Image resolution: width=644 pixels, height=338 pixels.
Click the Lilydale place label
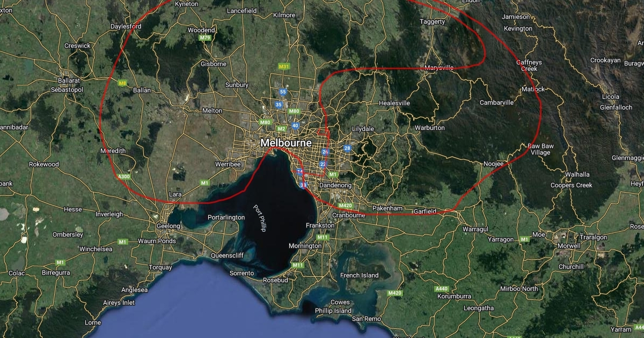(x=363, y=129)
